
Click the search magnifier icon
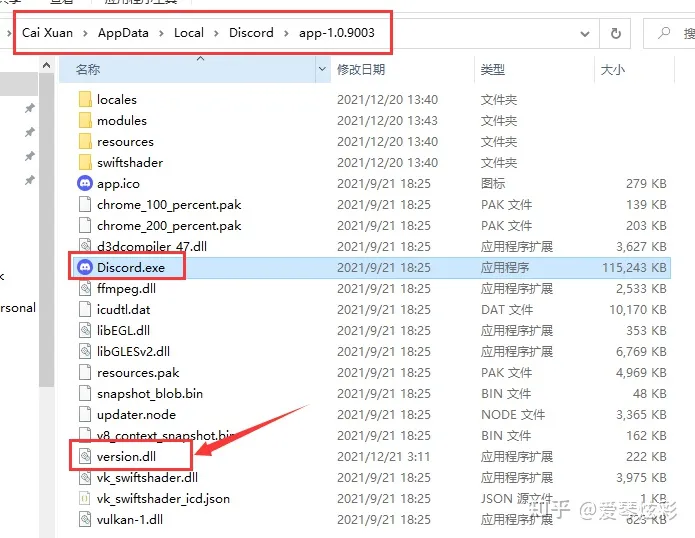pos(664,33)
